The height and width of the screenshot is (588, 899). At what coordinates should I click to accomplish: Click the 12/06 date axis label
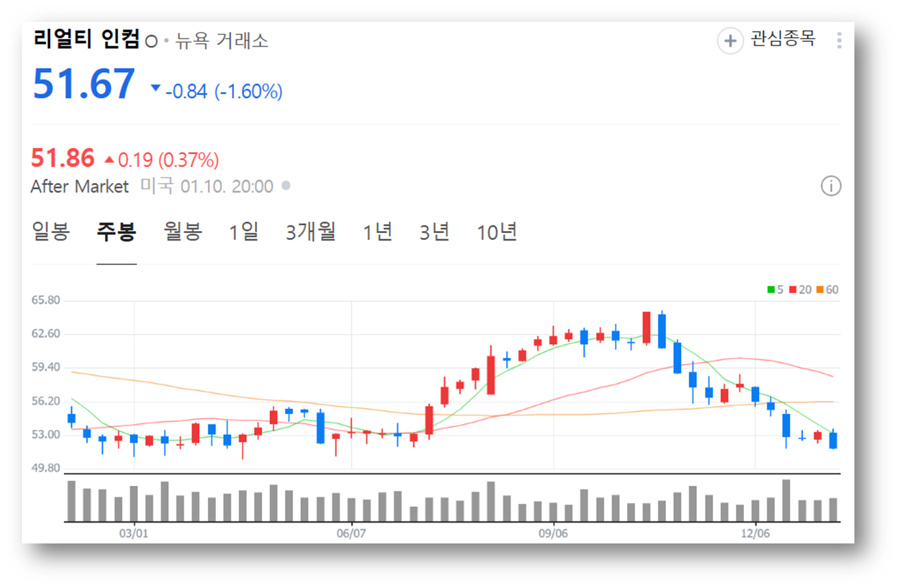[x=754, y=532]
